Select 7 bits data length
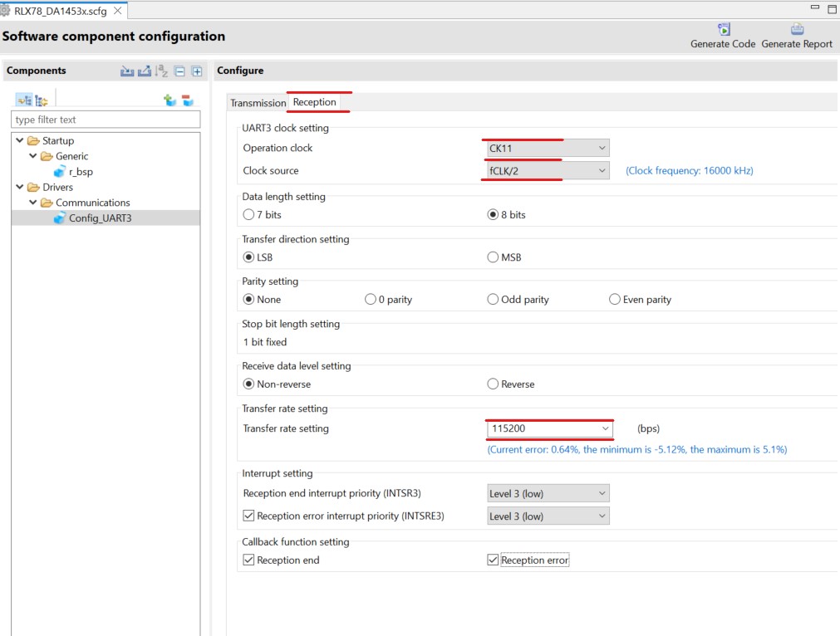Screen dimensions: 840x636 248,215
